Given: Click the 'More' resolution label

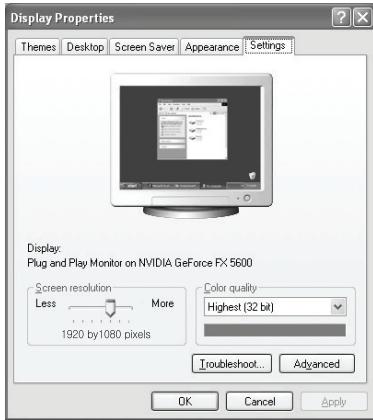Looking at the screenshot, I should [163, 303].
